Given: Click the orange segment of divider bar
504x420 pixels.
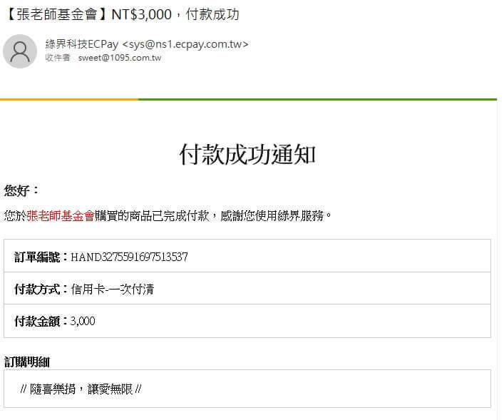Looking at the screenshot, I should coord(69,99).
